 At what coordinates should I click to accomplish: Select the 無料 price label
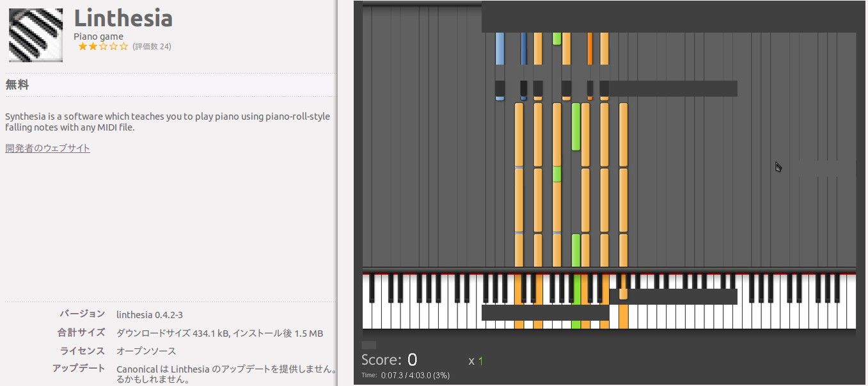(x=17, y=84)
